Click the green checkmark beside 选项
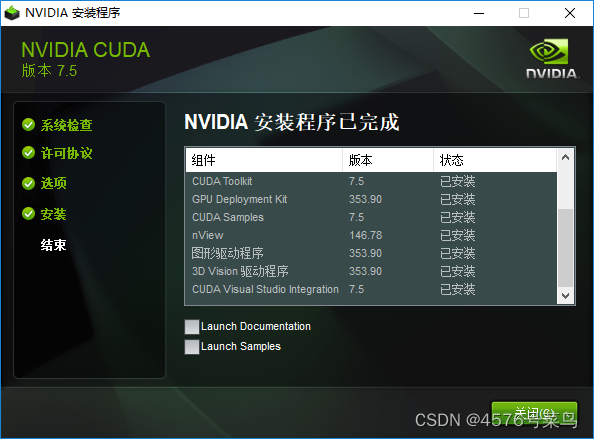594x439 pixels. [x=28, y=183]
